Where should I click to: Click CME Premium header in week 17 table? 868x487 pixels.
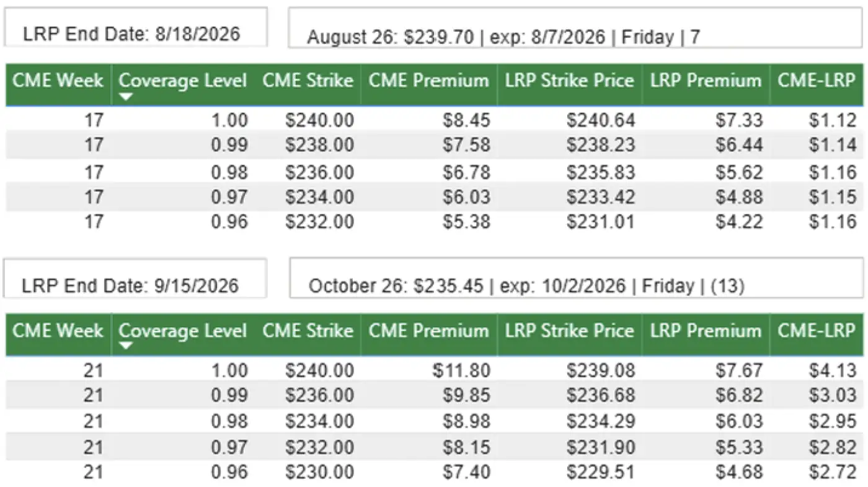(x=428, y=81)
